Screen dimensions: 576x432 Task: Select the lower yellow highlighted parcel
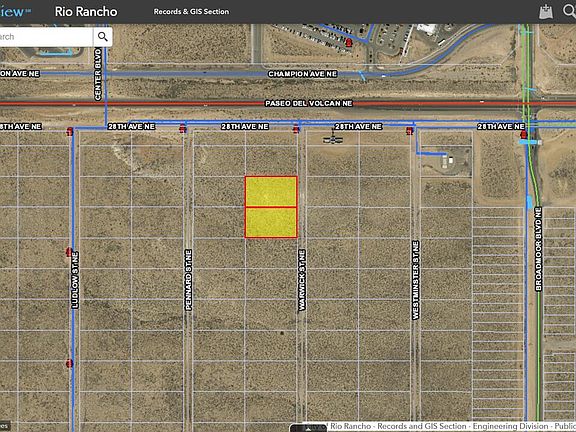coord(271,223)
